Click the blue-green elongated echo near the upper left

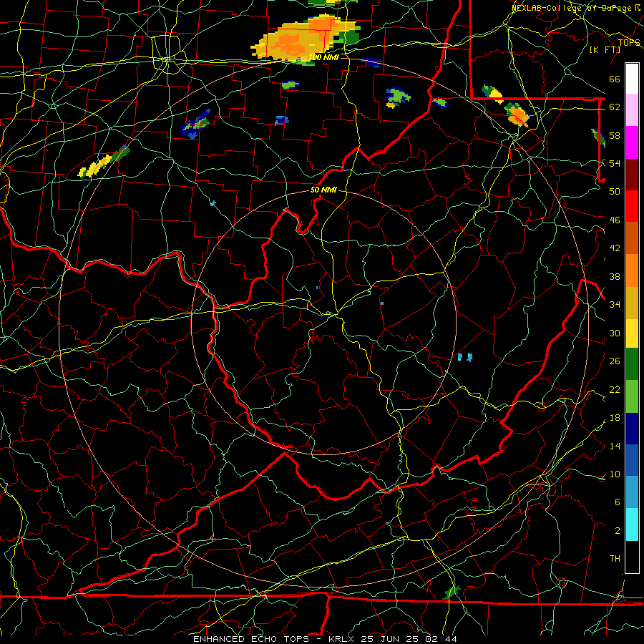(196, 124)
